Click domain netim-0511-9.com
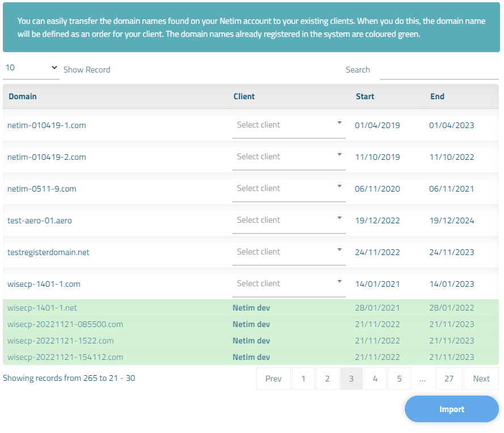Image resolution: width=504 pixels, height=433 pixels. [42, 189]
